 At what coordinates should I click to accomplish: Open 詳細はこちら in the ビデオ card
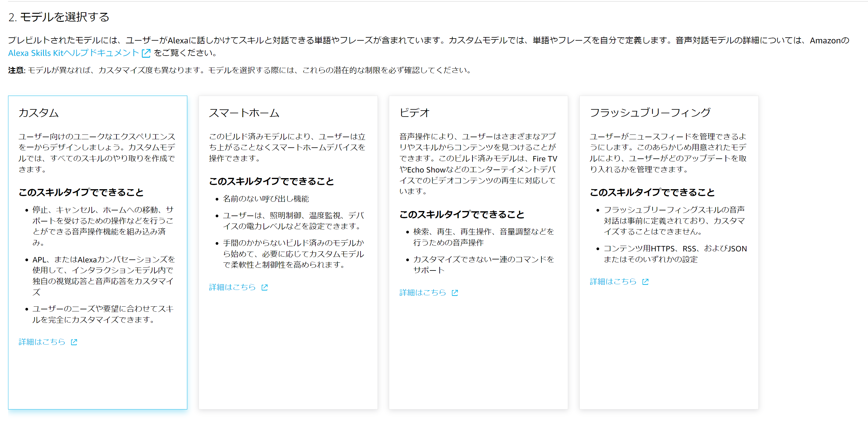423,293
